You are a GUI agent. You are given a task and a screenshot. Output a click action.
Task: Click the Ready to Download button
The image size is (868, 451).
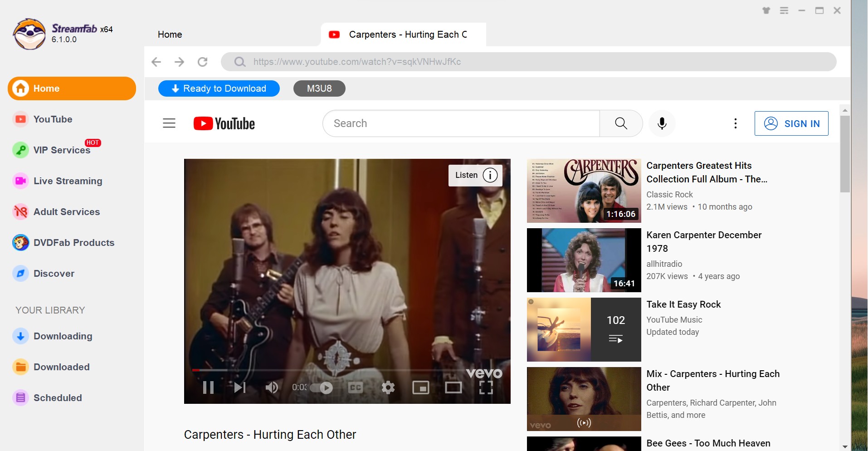[219, 88]
